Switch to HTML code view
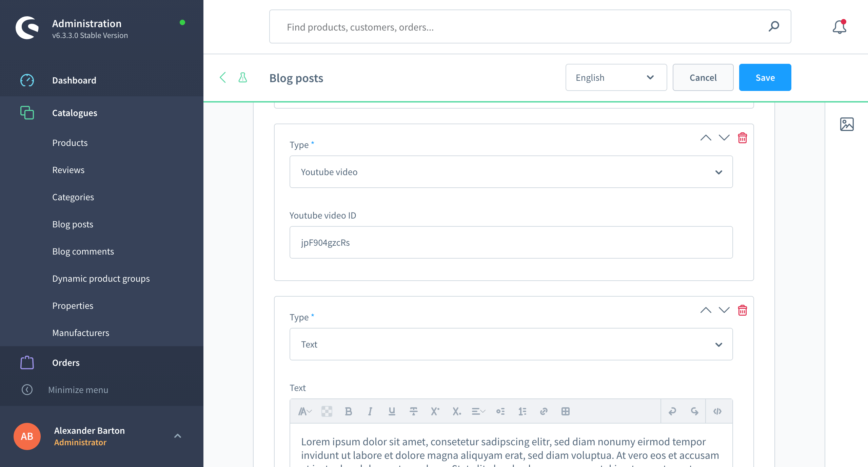The height and width of the screenshot is (467, 868). (717, 411)
